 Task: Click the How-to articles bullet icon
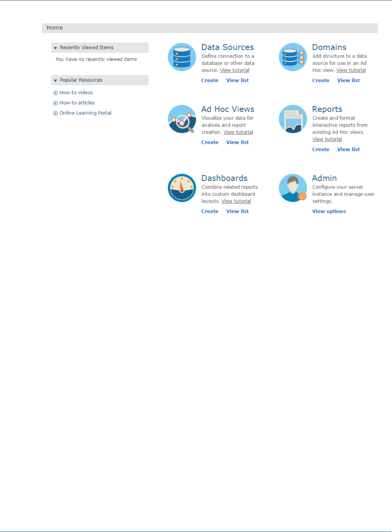(56, 103)
